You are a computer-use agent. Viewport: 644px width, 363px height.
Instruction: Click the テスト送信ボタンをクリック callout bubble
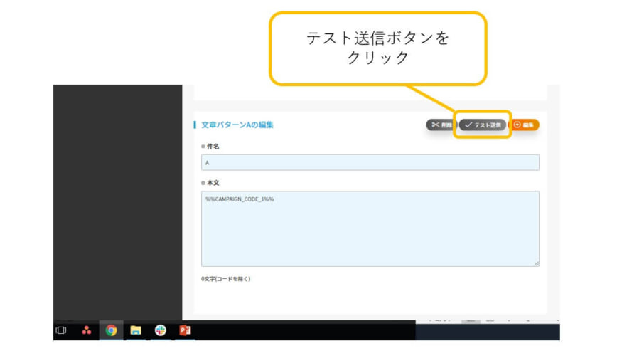(x=377, y=48)
